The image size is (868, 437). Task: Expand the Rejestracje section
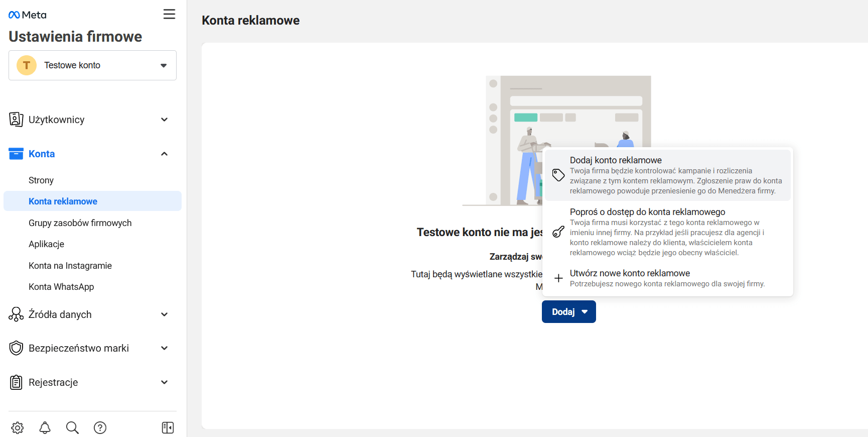point(164,382)
